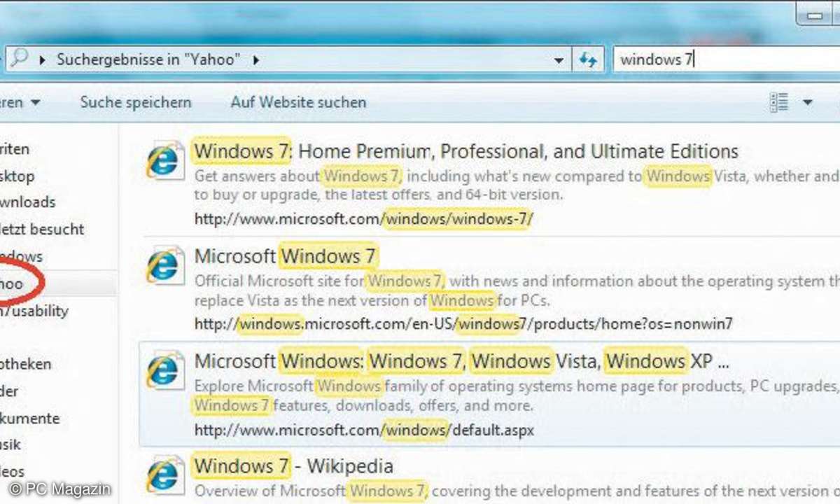
Task: Select the usability item in navigation pane
Action: (34, 311)
